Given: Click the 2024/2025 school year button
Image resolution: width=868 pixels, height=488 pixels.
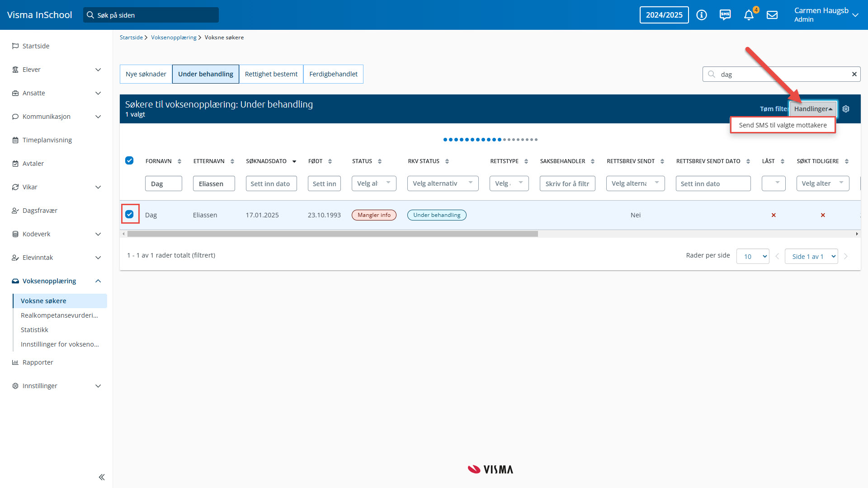Looking at the screenshot, I should pyautogui.click(x=664, y=15).
